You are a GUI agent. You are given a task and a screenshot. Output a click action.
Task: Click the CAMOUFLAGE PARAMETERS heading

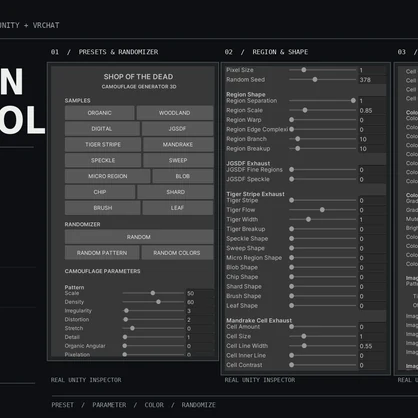tap(102, 271)
